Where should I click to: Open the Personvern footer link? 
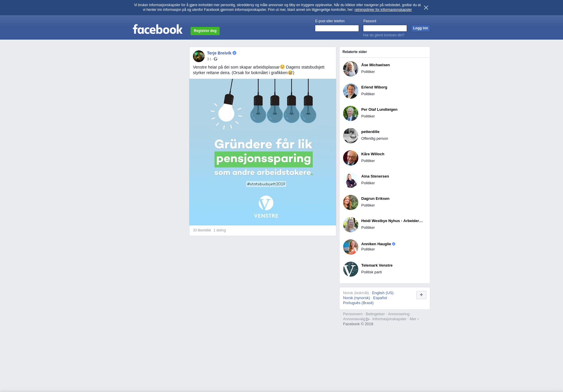pos(353,314)
